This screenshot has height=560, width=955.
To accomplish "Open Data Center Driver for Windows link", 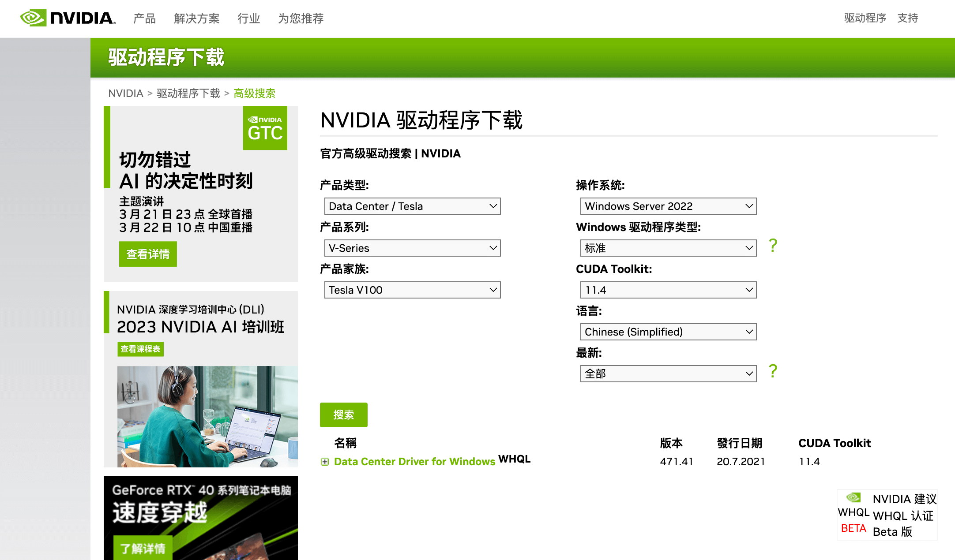I will click(414, 462).
